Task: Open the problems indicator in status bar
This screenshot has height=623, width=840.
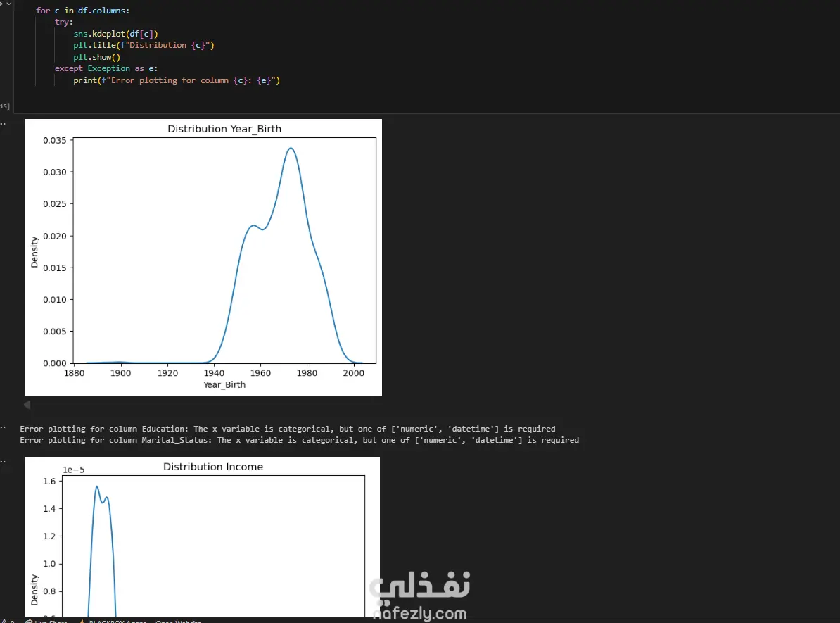Action: 8,621
